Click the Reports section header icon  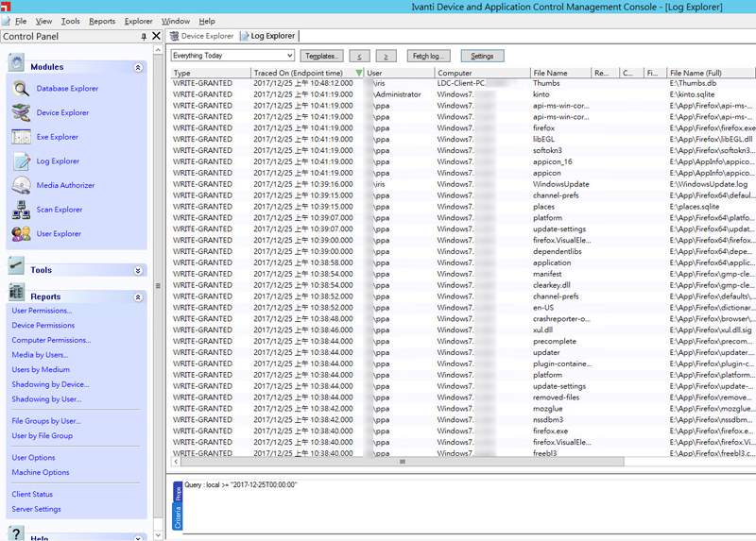click(16, 293)
